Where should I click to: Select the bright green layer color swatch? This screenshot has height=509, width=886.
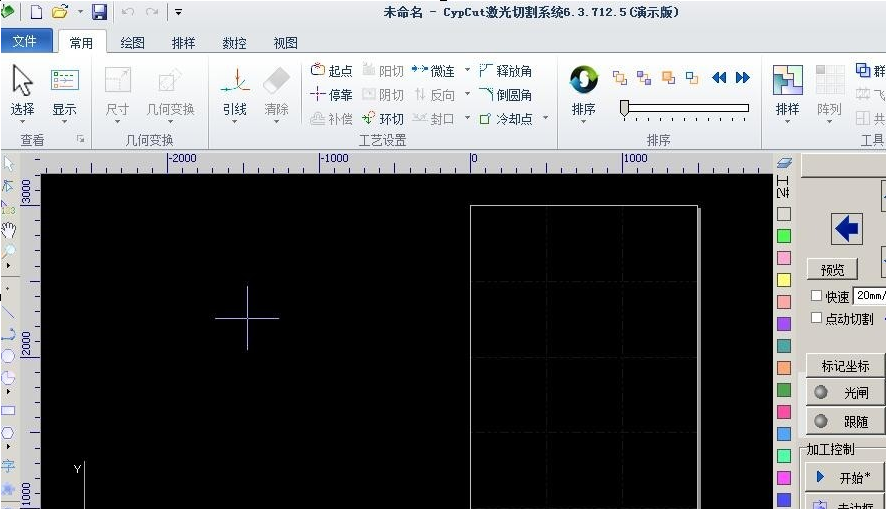784,236
